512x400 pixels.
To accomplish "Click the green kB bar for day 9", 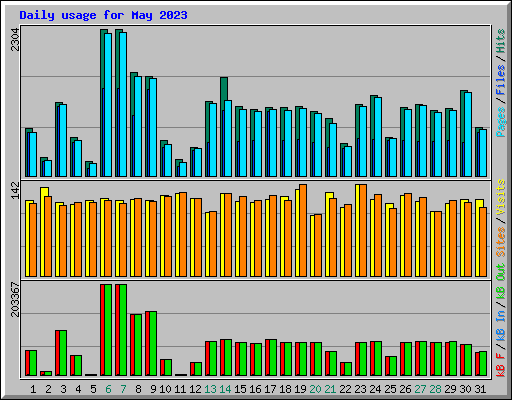I will point(153,344).
